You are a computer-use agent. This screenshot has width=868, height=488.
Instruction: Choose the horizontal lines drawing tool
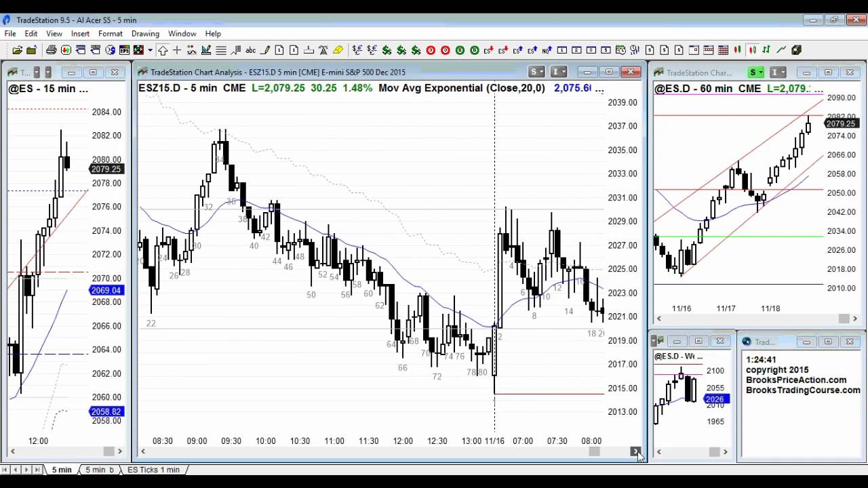tap(221, 50)
